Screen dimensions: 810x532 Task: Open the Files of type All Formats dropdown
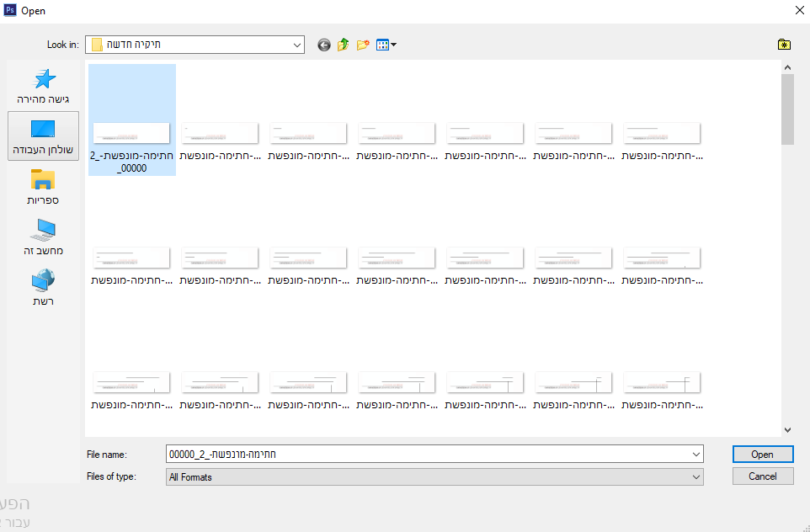tap(434, 476)
